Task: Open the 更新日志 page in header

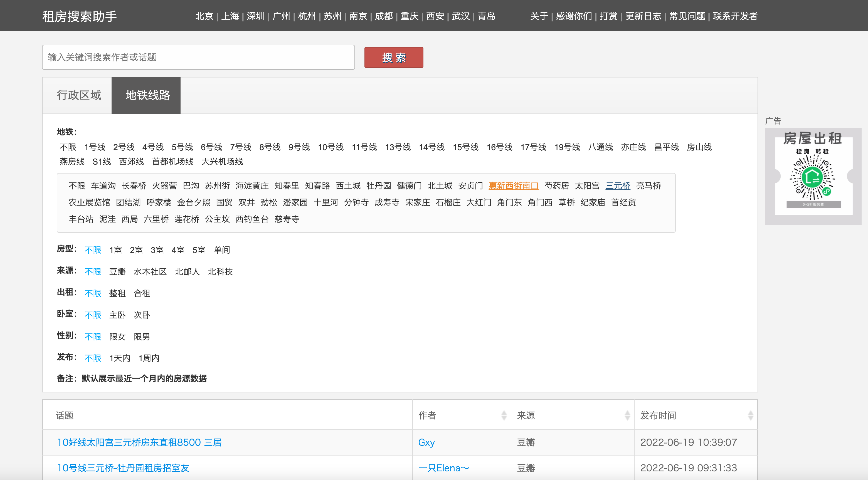Action: 643,16
